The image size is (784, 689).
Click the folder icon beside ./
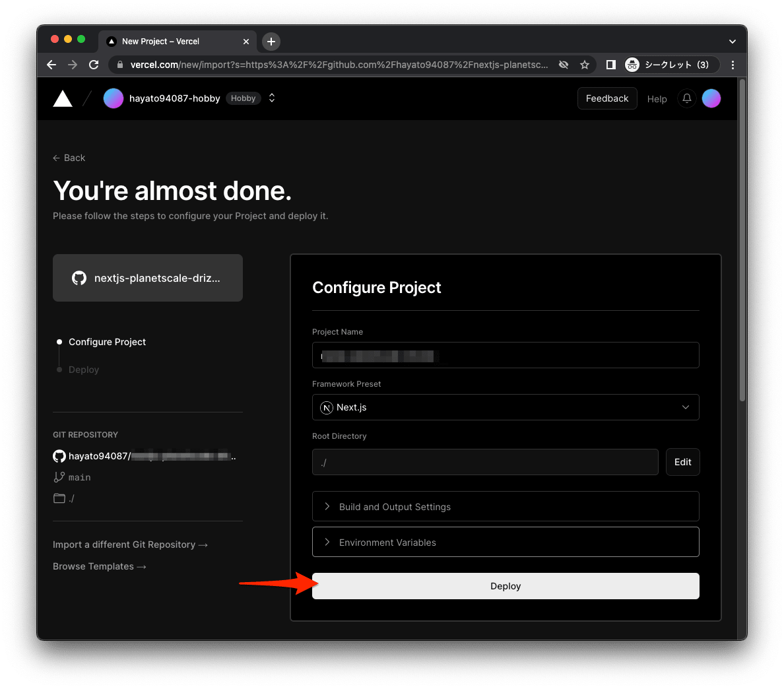pos(59,498)
